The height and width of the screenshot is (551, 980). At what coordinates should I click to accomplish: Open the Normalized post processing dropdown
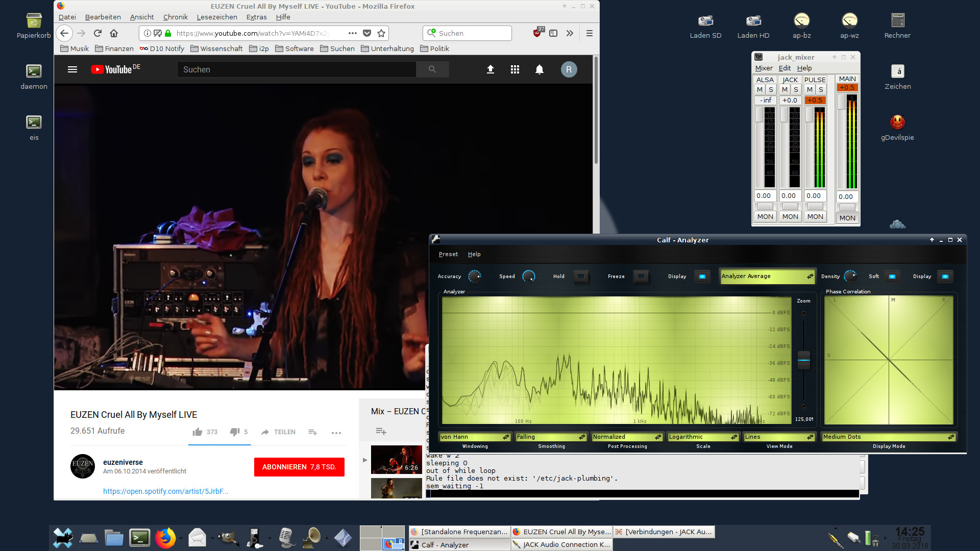pos(627,437)
